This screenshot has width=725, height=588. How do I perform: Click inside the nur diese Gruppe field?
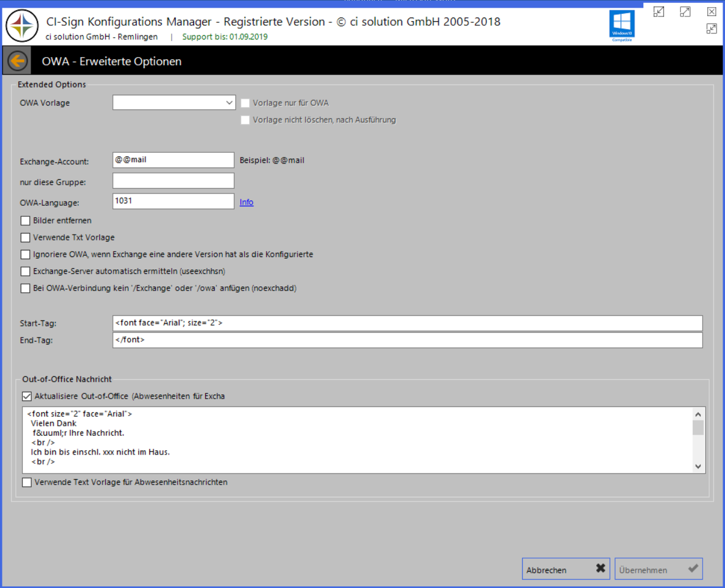point(173,181)
